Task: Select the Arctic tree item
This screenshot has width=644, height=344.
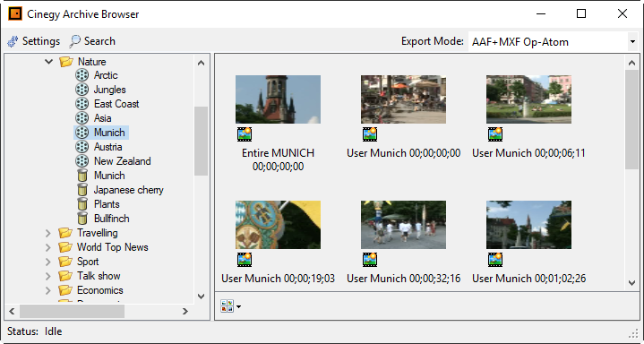Action: 106,75
